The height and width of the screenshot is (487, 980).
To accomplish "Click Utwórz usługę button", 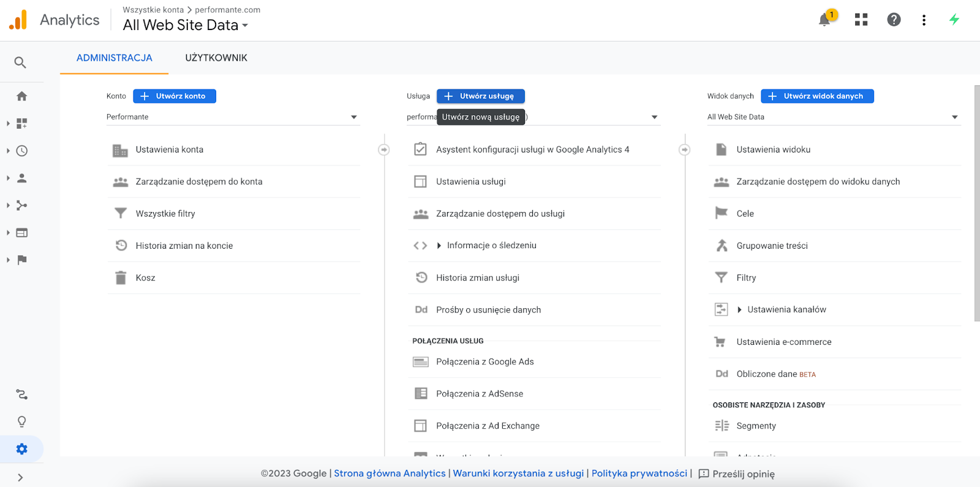I will pos(481,96).
